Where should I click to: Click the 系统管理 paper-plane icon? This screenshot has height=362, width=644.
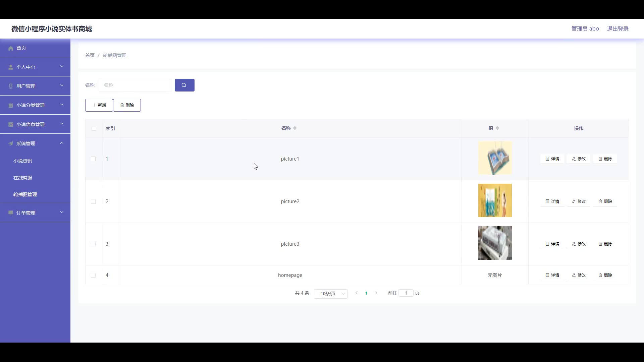[x=11, y=144]
